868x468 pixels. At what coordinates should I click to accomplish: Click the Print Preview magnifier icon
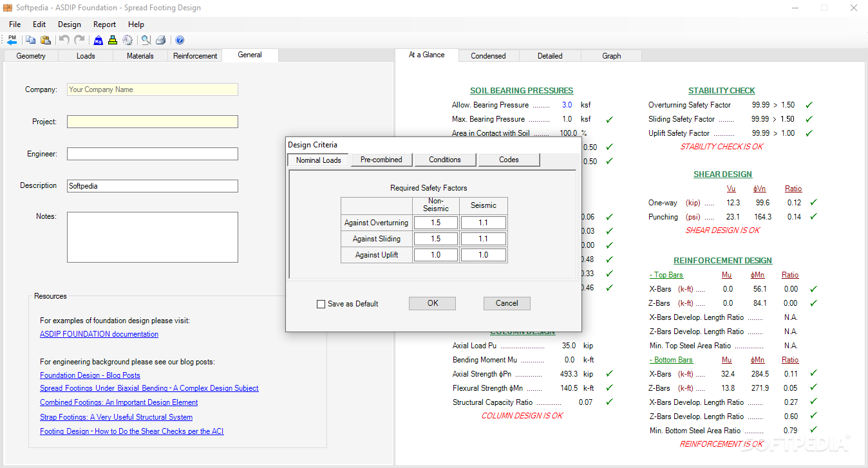pos(146,40)
